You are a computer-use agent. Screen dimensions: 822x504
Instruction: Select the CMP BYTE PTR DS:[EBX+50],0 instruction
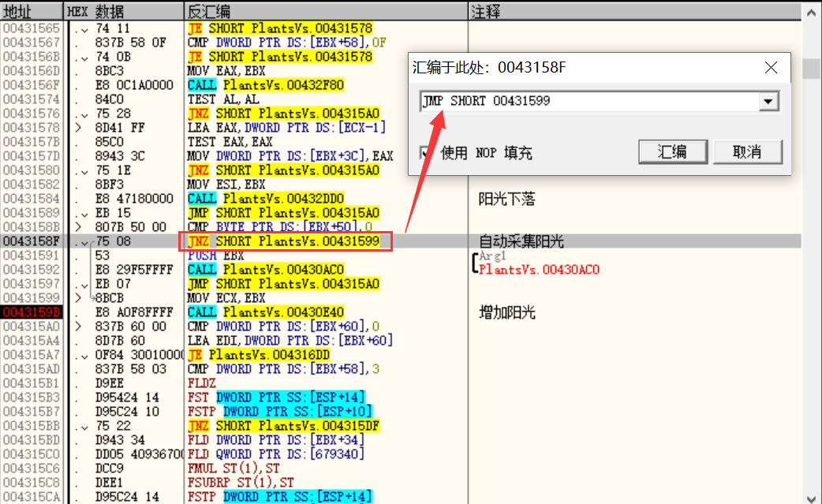click(279, 227)
